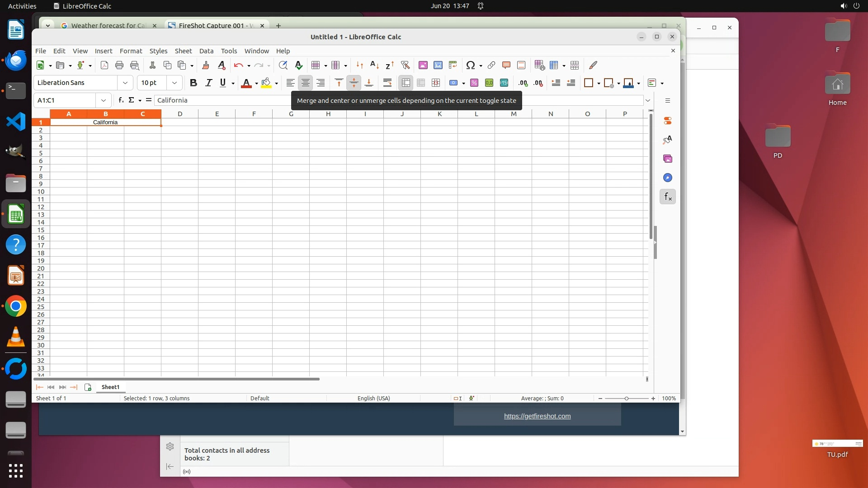
Task: Click the Insert Chart icon
Action: pos(438,65)
